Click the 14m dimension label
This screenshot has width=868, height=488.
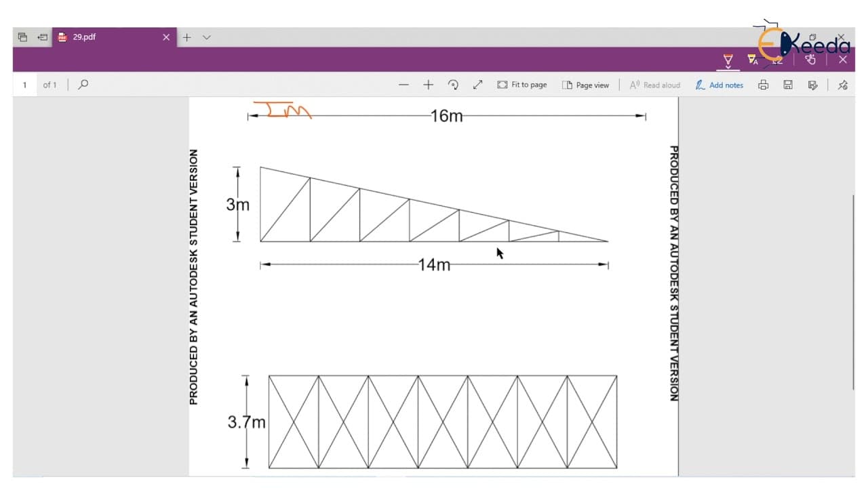435,265
